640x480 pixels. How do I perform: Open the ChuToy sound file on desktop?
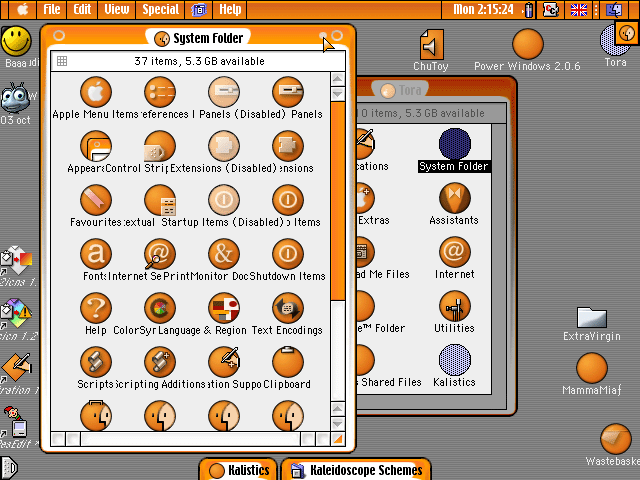point(431,44)
